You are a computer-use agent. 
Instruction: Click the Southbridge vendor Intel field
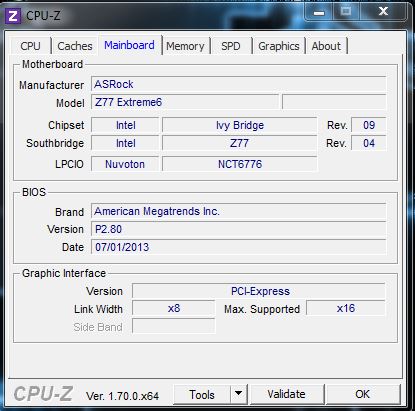tap(125, 143)
